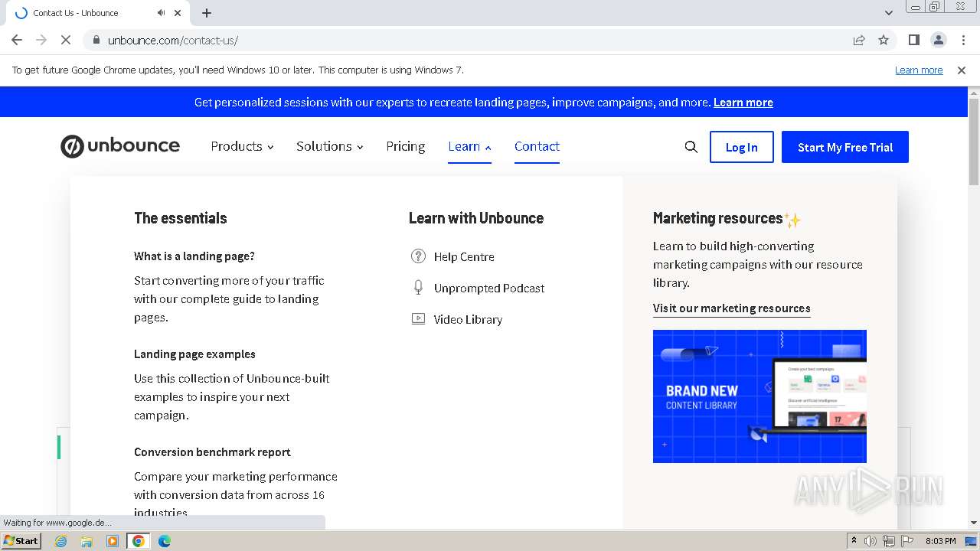The height and width of the screenshot is (551, 980).
Task: Dismiss the Chrome update notification bar
Action: [962, 70]
